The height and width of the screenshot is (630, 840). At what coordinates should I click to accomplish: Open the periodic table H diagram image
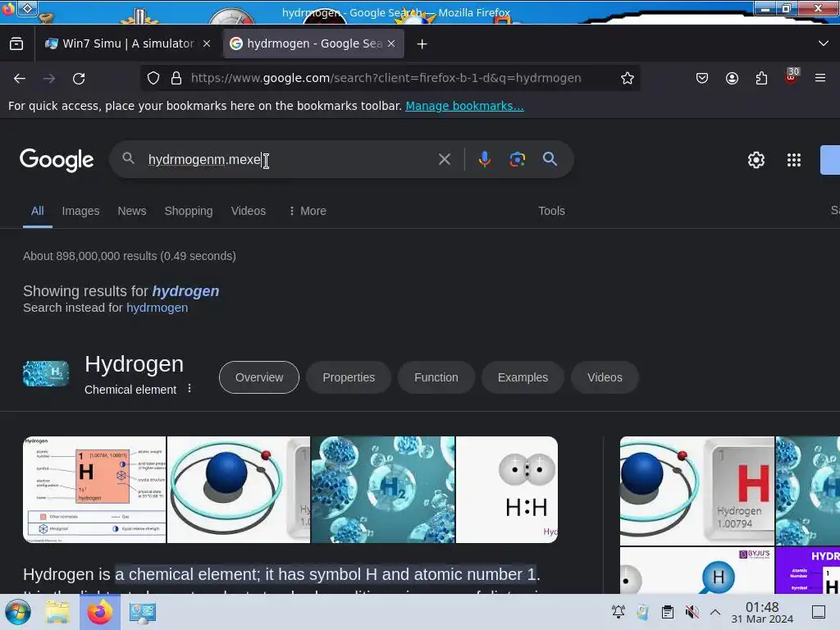click(x=94, y=490)
